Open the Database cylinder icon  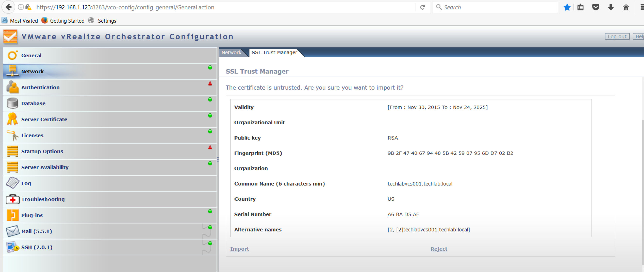pos(12,103)
